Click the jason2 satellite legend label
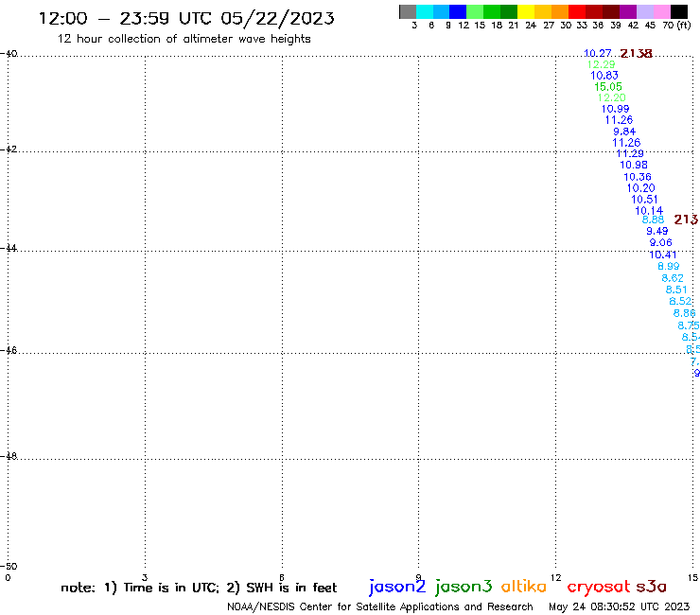This screenshot has width=700, height=615. pos(397,587)
